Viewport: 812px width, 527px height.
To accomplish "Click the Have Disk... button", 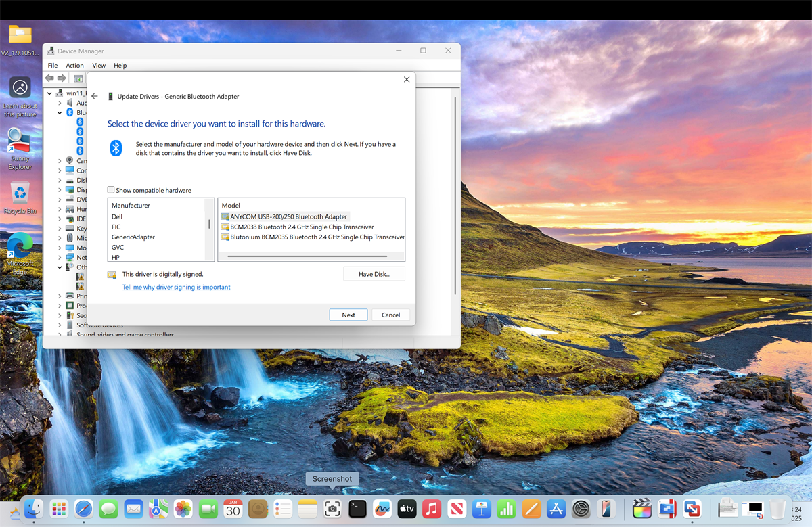I will click(374, 274).
